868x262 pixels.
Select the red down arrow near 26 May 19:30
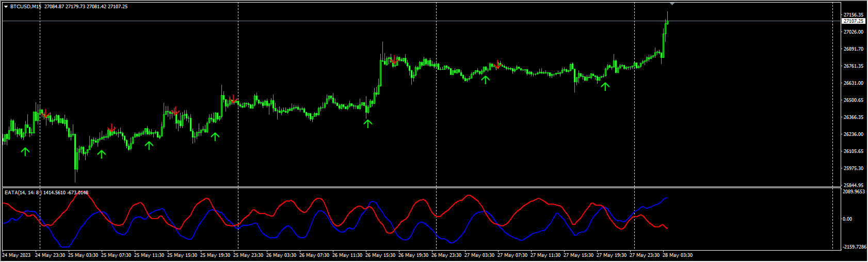394,60
